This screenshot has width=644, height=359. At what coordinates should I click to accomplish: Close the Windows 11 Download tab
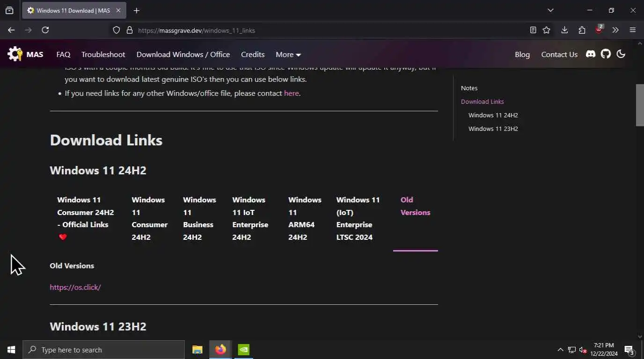pos(118,10)
